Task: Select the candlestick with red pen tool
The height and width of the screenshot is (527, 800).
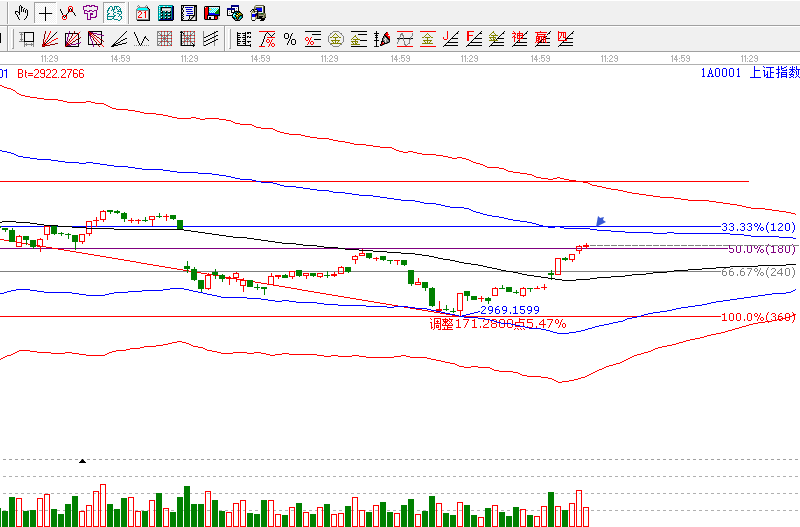Action: click(382, 39)
